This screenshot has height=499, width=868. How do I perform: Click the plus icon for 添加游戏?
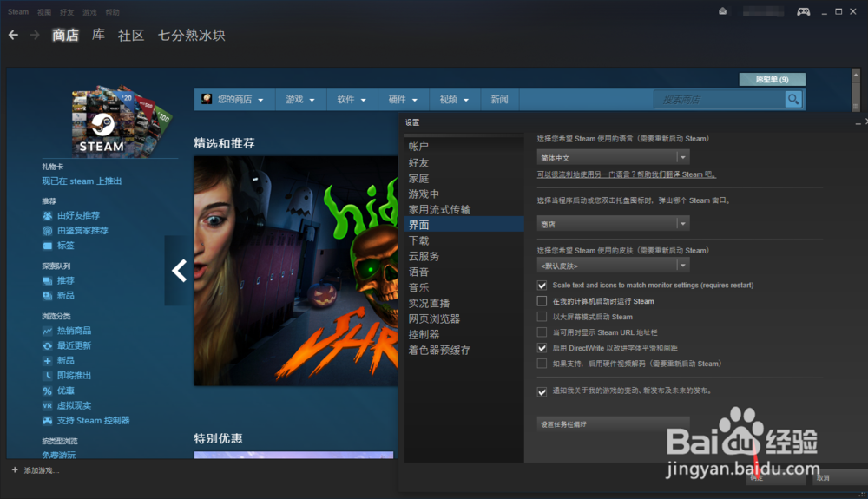pos(15,469)
